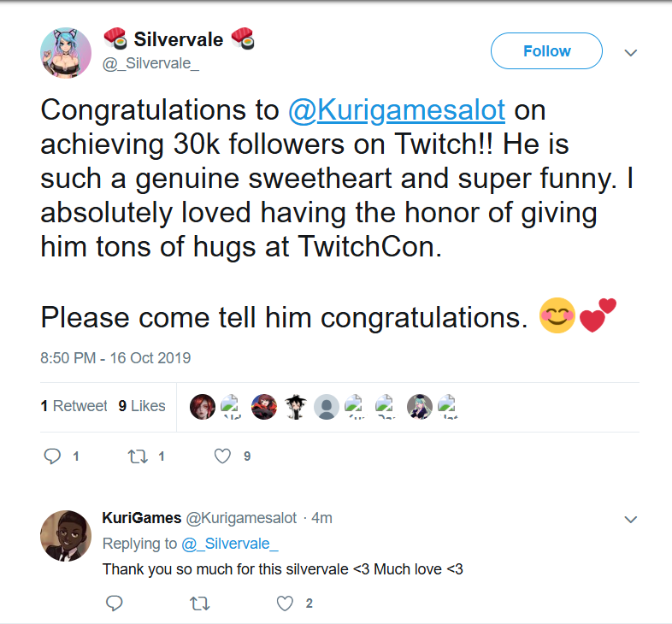Image resolution: width=672 pixels, height=624 pixels.
Task: Open the KuriGames display name in reply
Action: point(141,518)
